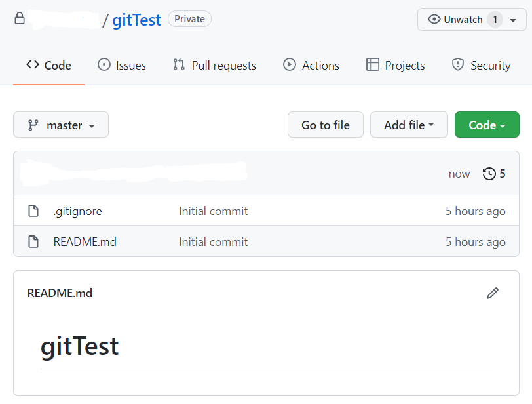This screenshot has width=532, height=404.
Task: Open the master branch dropdown
Action: point(61,125)
